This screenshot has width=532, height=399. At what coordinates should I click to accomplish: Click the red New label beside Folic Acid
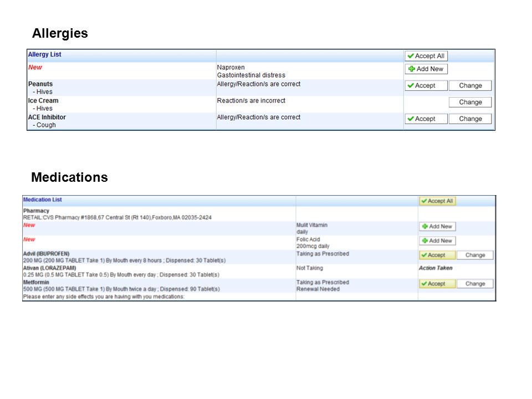[29, 239]
